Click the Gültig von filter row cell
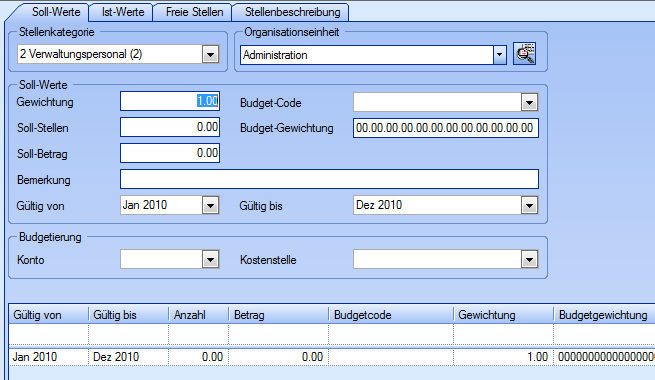Viewport: 655px width, 380px height. 48,334
